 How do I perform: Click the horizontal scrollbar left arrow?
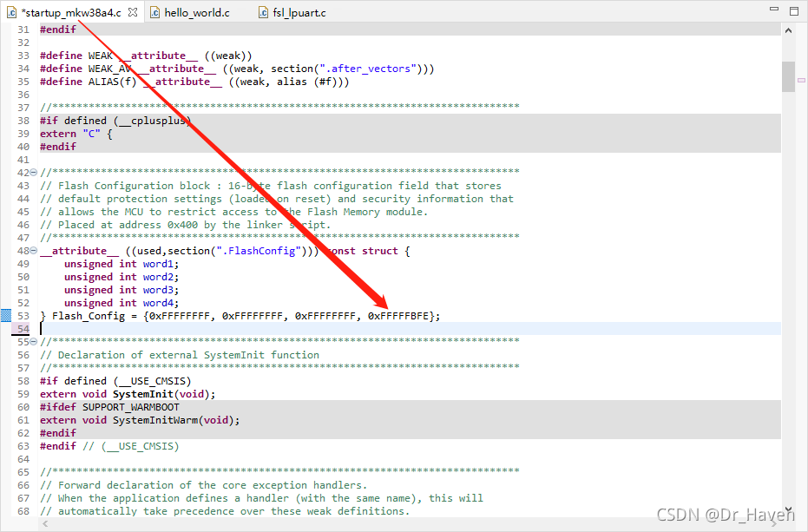[x=45, y=523]
